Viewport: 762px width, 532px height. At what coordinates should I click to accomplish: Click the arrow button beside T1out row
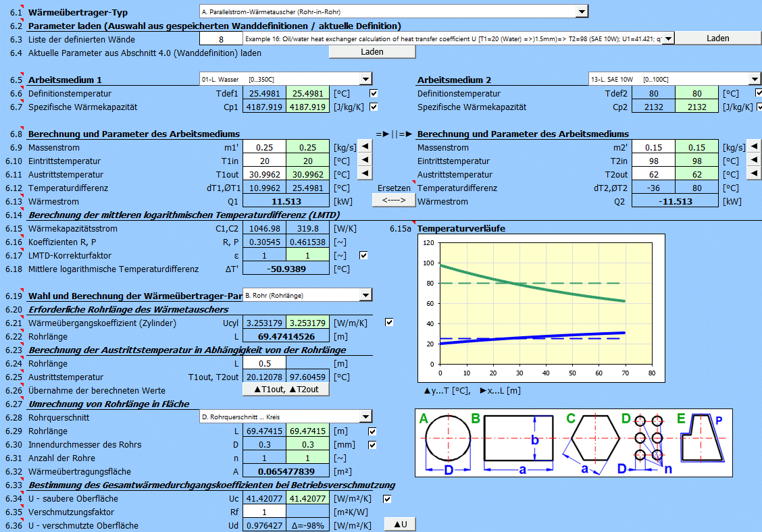point(363,174)
